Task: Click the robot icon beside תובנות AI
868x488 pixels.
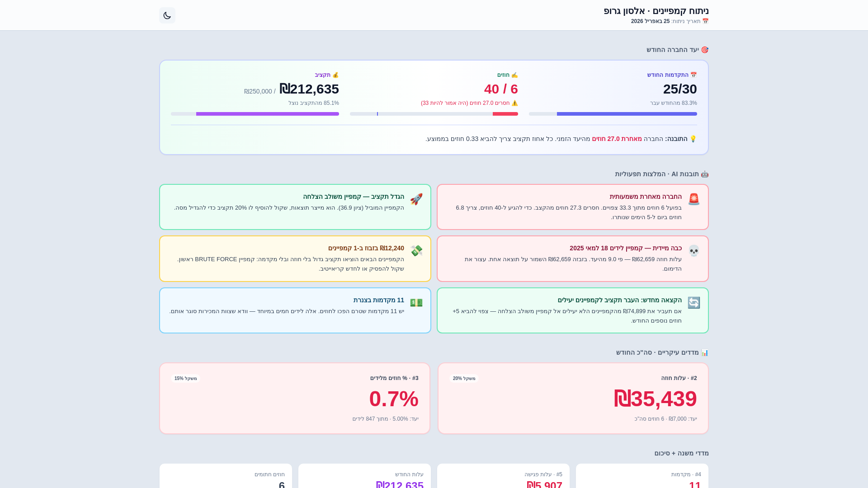Action: (x=705, y=174)
